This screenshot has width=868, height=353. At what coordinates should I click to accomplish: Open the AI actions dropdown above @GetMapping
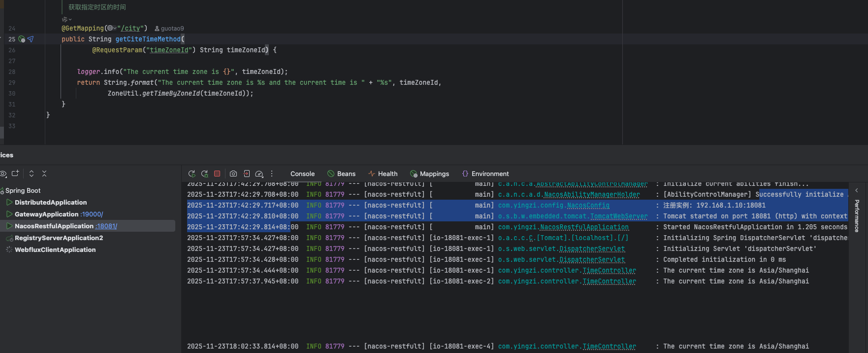(x=66, y=20)
